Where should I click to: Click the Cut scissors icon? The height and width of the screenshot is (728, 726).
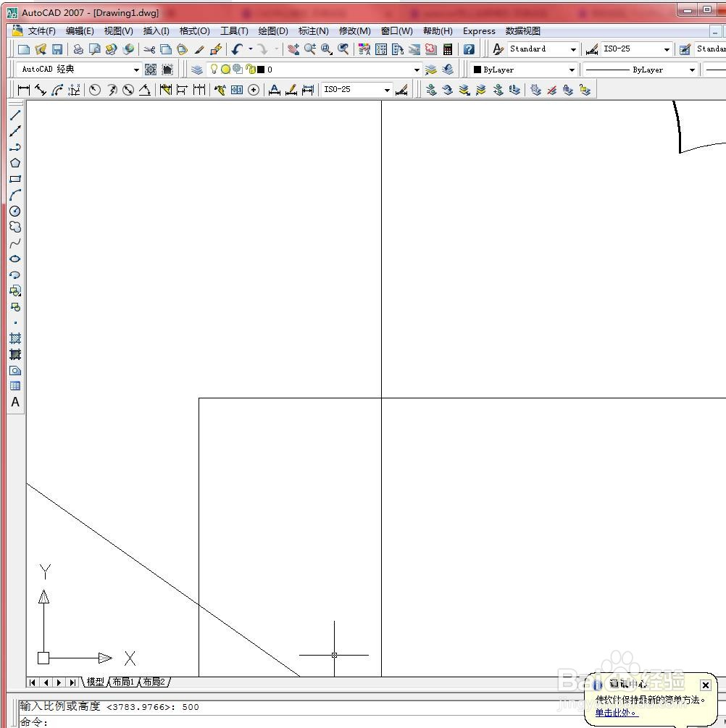pos(149,49)
